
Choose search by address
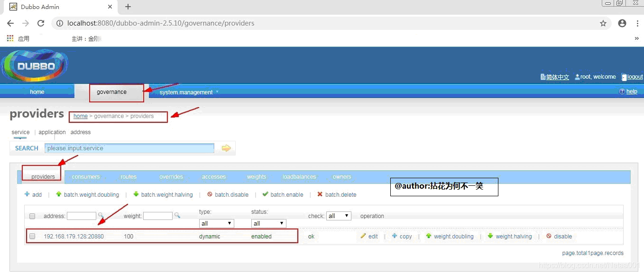pyautogui.click(x=81, y=132)
